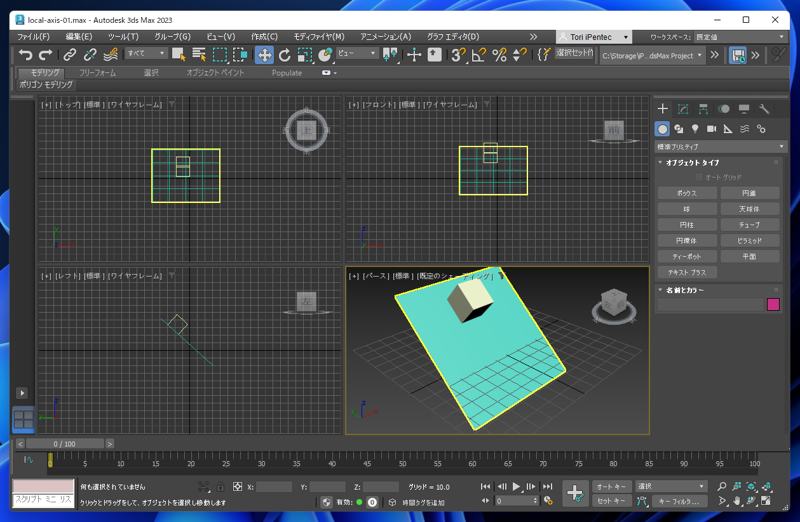Open the project path C:\Storage dropdown
The image size is (800, 522).
pyautogui.click(x=652, y=56)
